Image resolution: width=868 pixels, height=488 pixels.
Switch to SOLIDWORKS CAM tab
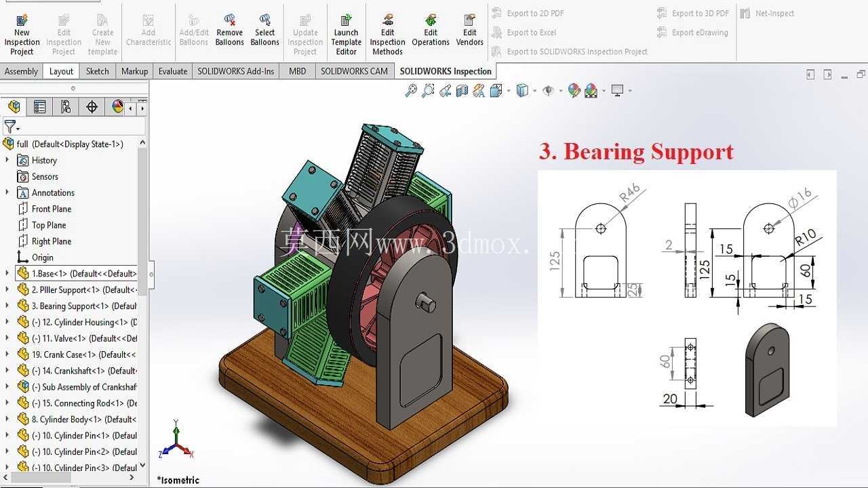coord(354,71)
